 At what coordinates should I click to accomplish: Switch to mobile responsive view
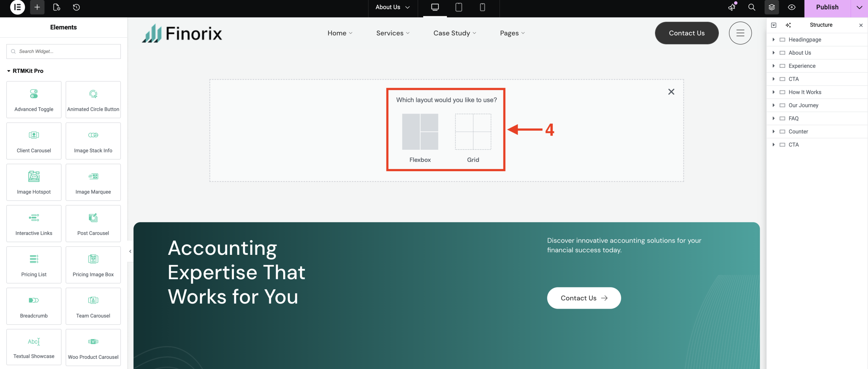[x=482, y=7]
